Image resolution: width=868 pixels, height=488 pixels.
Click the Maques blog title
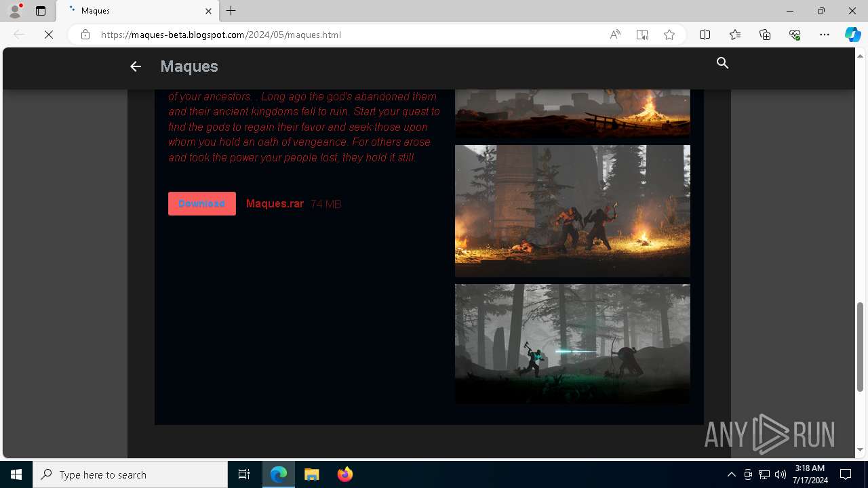tap(189, 66)
